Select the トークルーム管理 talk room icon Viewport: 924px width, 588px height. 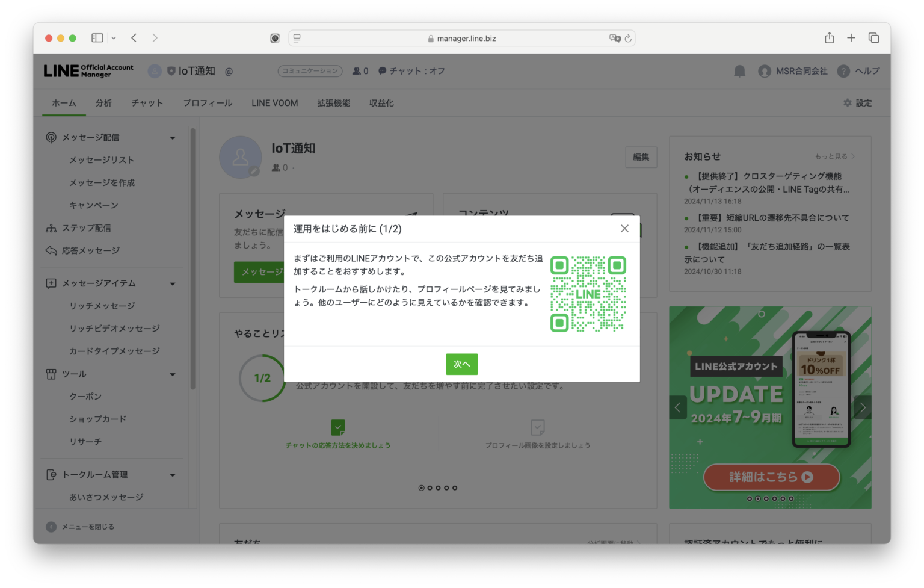coord(51,474)
